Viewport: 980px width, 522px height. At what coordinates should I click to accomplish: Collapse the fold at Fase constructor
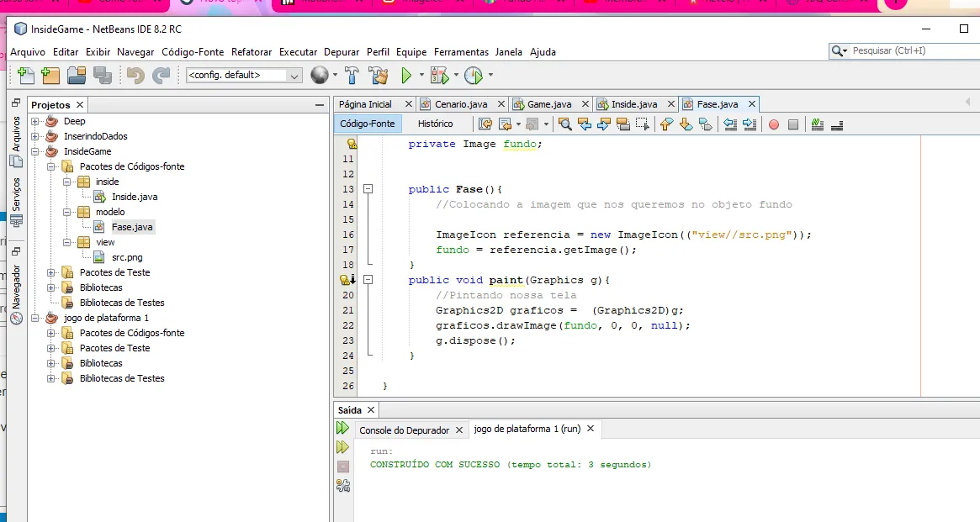(368, 188)
